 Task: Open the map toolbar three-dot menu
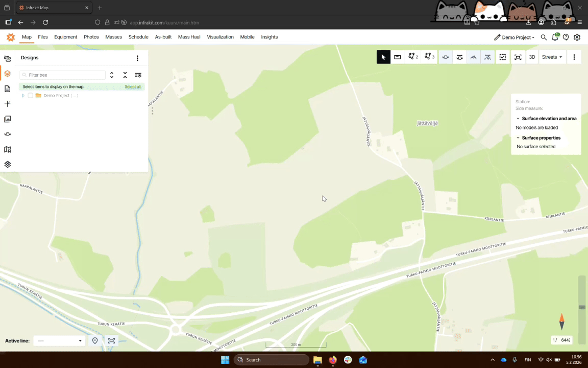pyautogui.click(x=574, y=57)
